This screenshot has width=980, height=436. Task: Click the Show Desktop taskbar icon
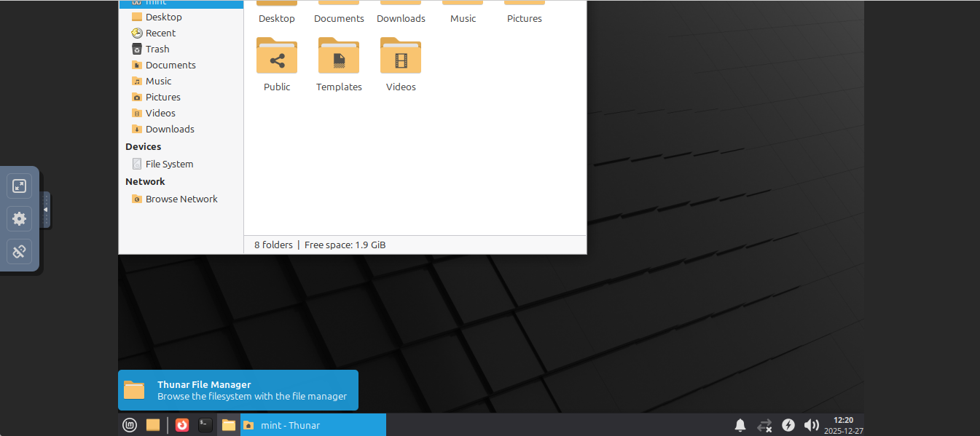[152, 425]
